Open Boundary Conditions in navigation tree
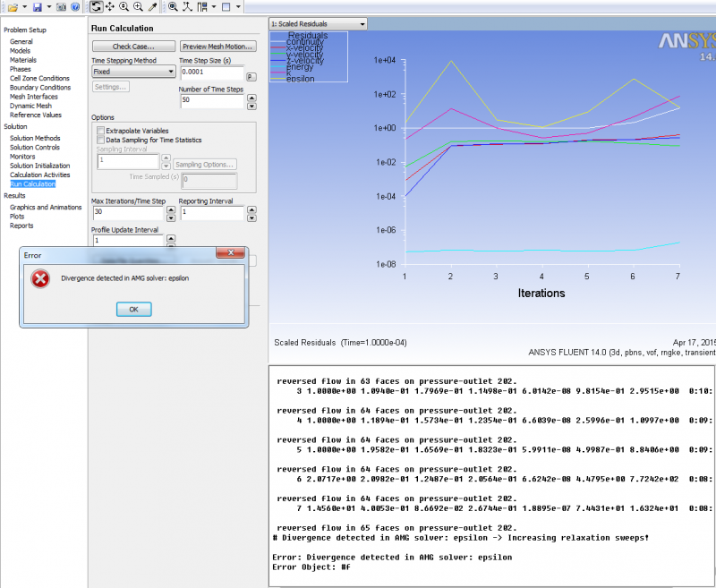716x588 pixels. click(40, 88)
